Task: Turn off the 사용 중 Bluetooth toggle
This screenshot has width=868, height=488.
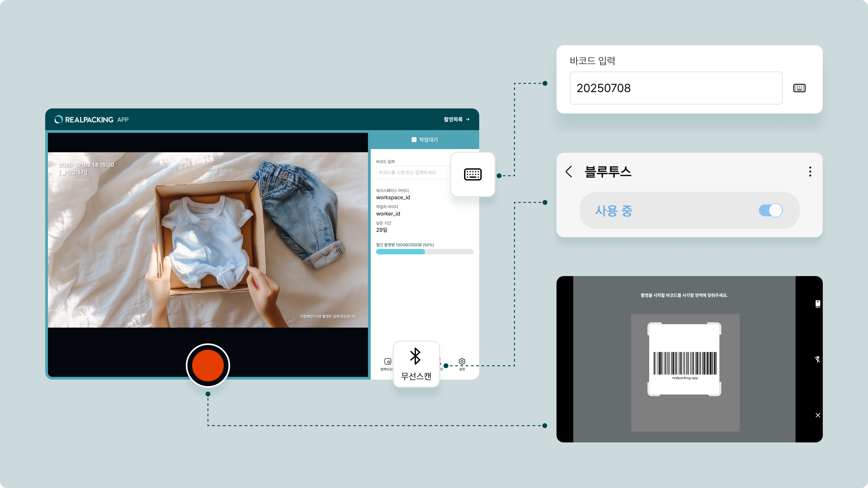Action: (770, 211)
